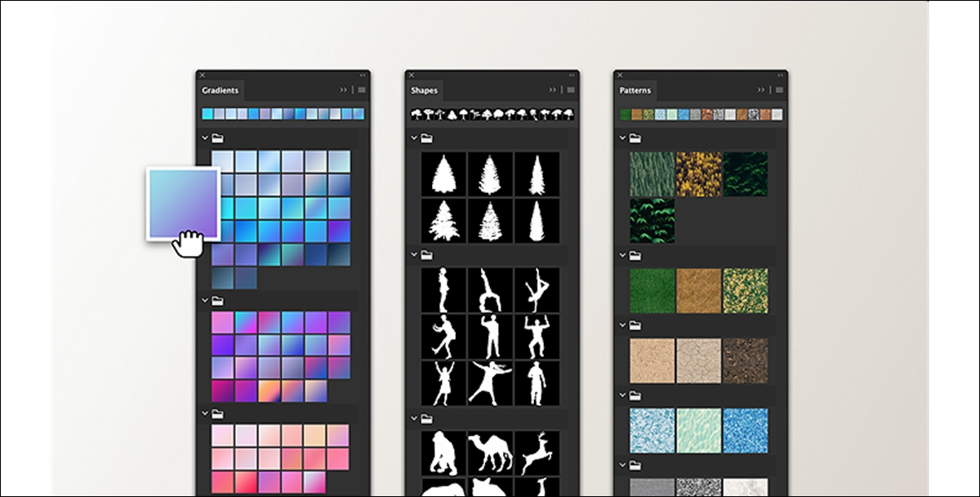This screenshot has width=980, height=497.
Task: Collapse the pink gradients group chevron
Action: 204,414
